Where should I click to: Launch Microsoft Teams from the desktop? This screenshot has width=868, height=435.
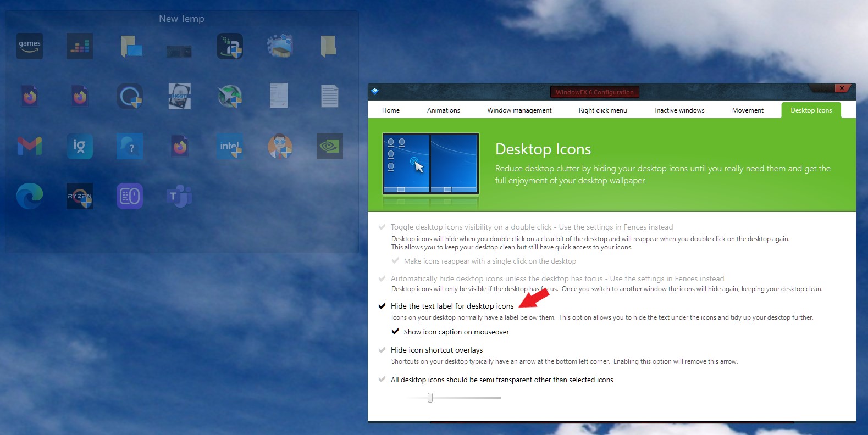click(x=180, y=196)
